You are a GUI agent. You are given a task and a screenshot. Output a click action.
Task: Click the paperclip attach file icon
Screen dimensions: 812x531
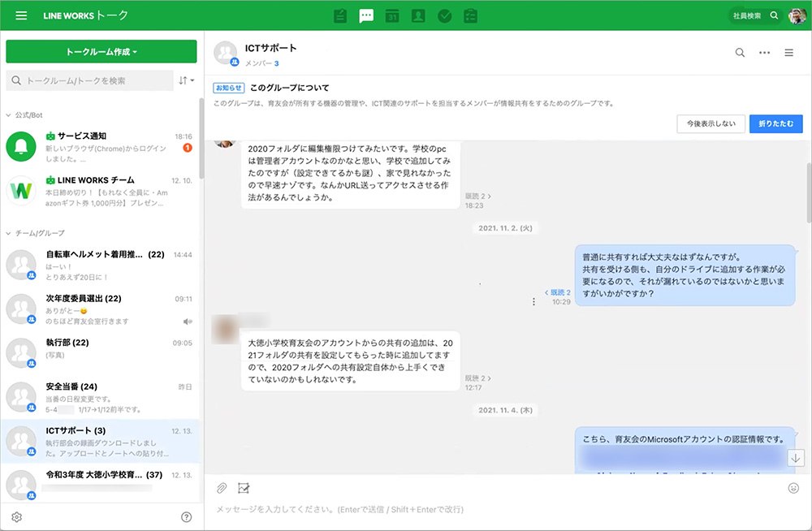(x=221, y=488)
